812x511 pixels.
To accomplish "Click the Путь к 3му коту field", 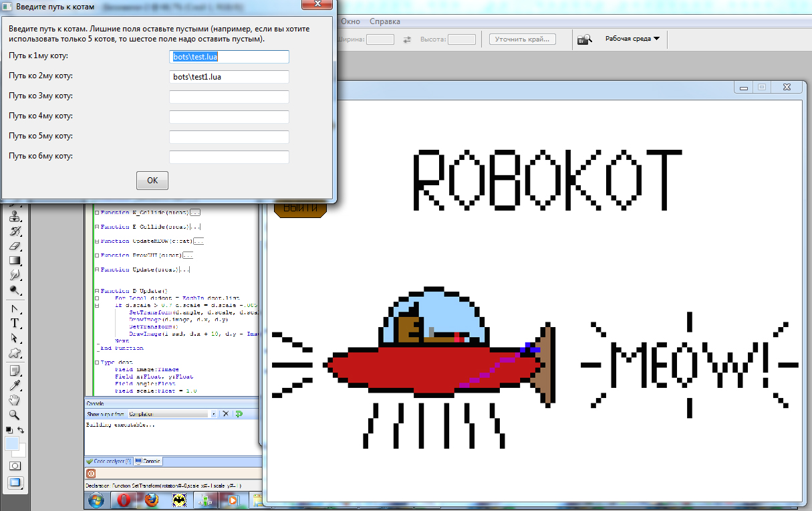I will pyautogui.click(x=229, y=97).
